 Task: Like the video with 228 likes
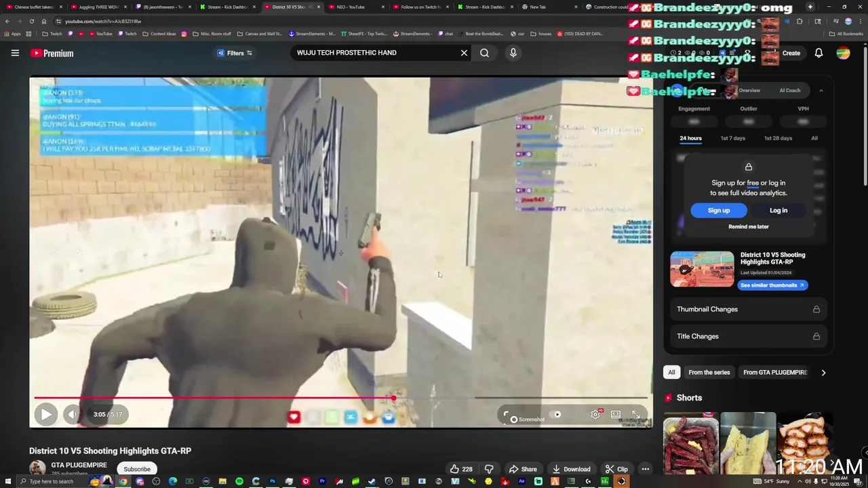(461, 469)
